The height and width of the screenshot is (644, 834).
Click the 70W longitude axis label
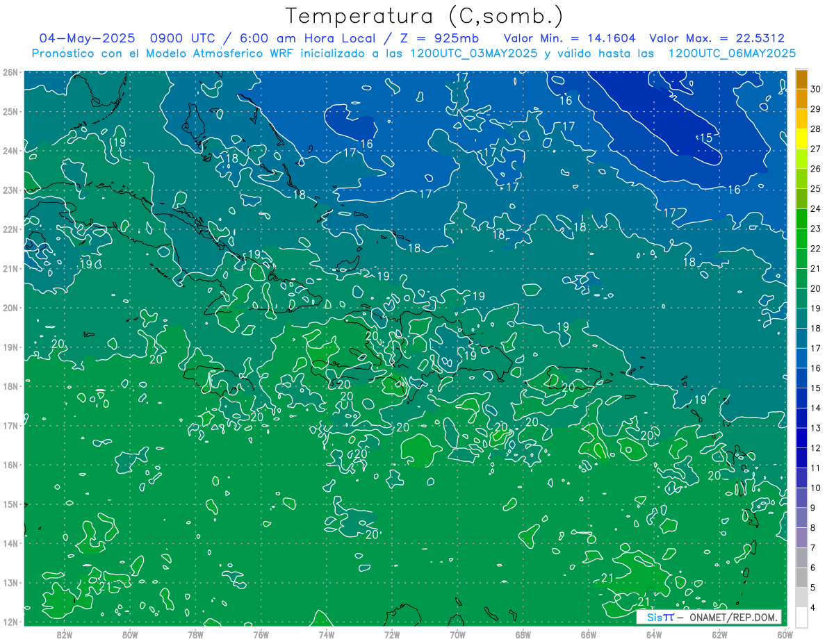pyautogui.click(x=457, y=634)
